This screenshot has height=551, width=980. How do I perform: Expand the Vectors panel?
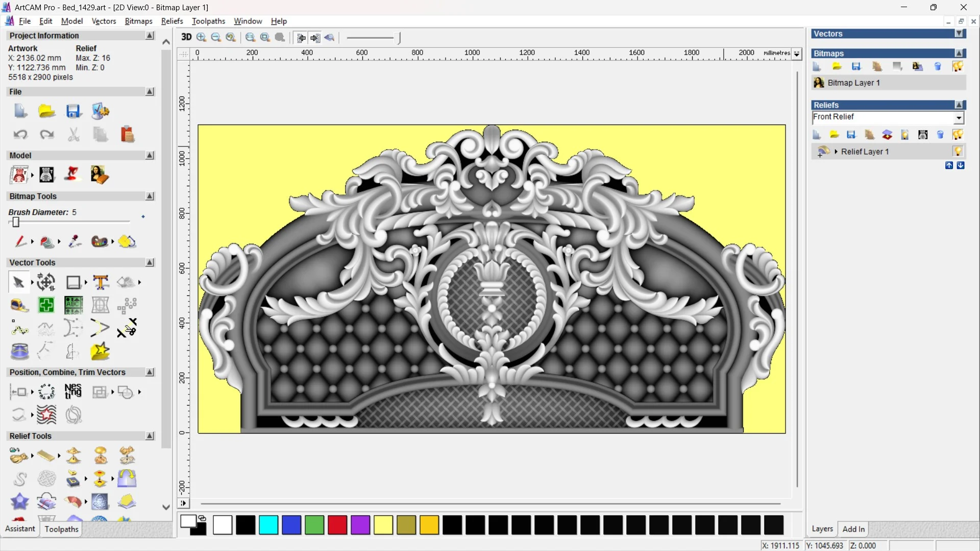click(x=959, y=34)
